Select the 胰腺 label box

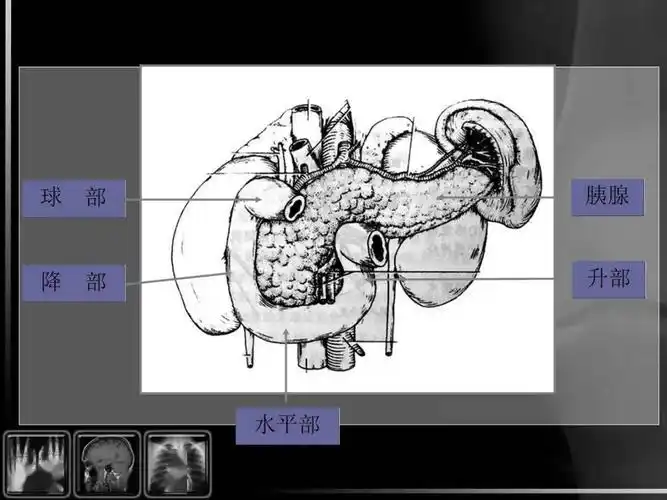(x=607, y=196)
